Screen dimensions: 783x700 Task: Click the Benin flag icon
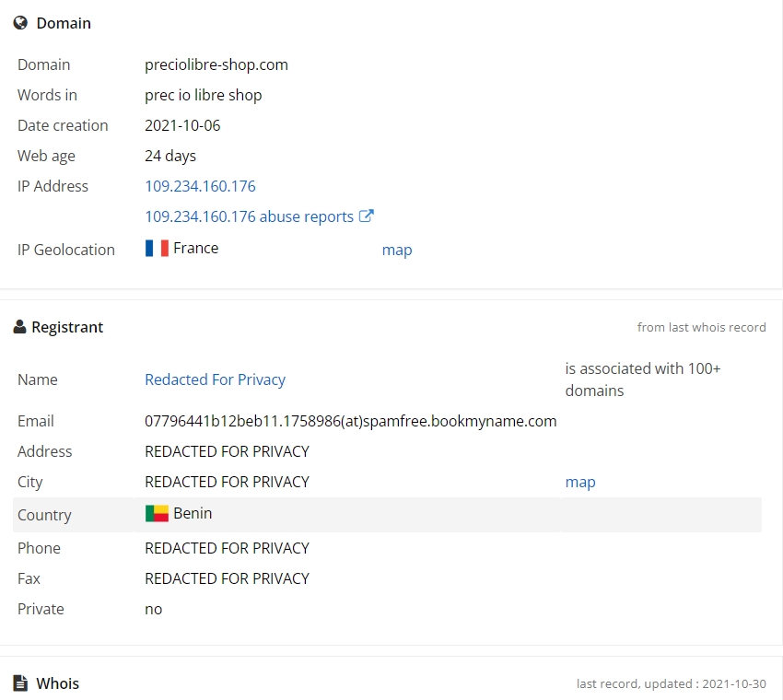pos(157,513)
